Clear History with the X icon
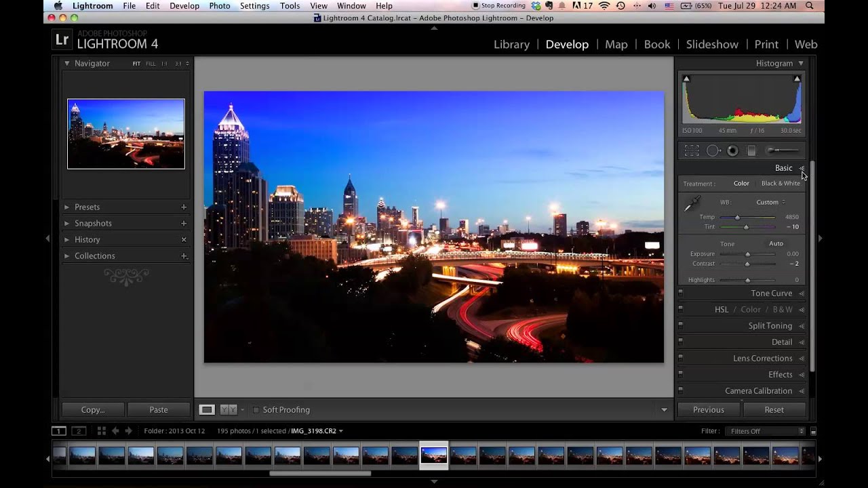This screenshot has width=868, height=488. 184,239
